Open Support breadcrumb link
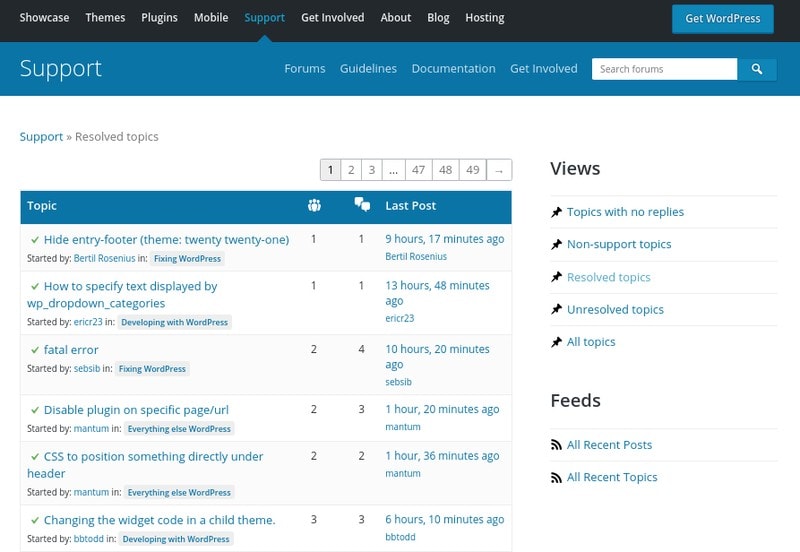 (x=41, y=137)
